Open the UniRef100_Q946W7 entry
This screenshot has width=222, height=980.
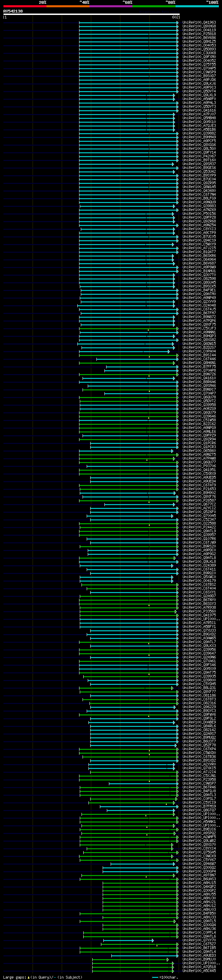199,864
